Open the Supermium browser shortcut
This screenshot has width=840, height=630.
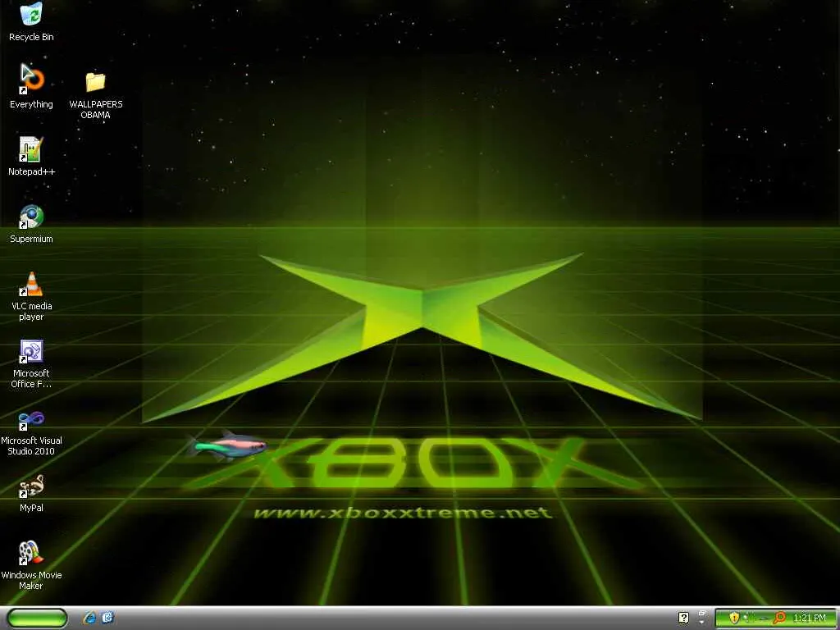click(x=31, y=224)
